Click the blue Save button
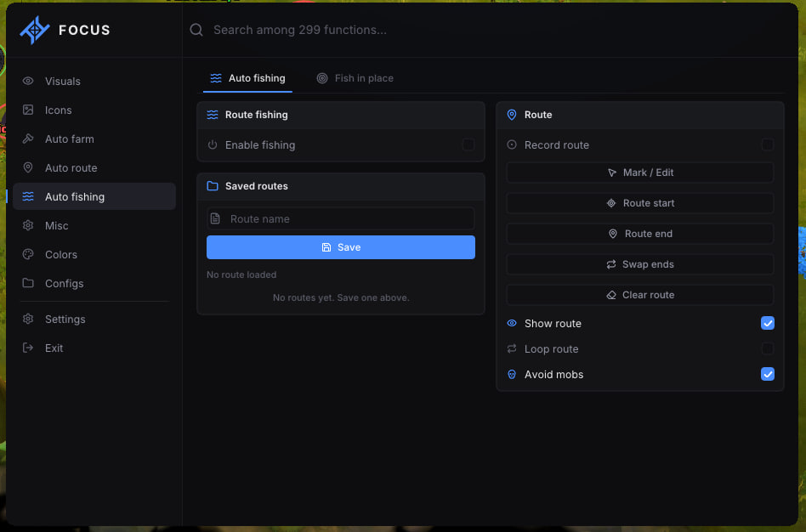 pyautogui.click(x=340, y=247)
